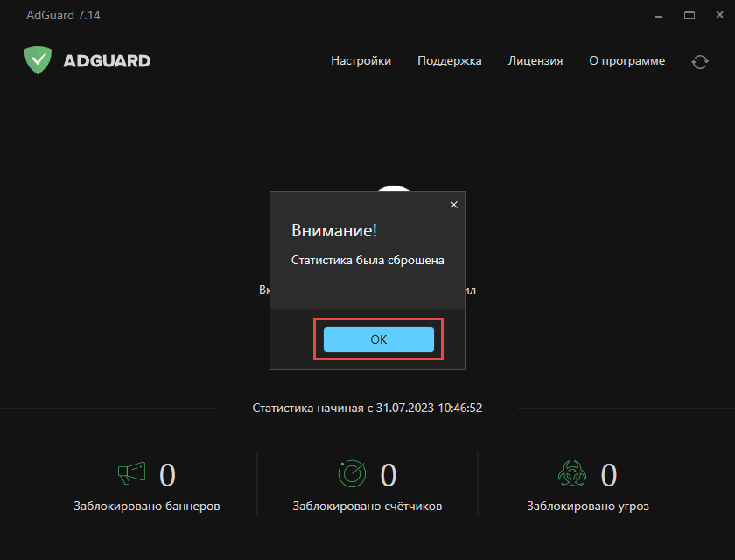Open the Настройки menu

(x=360, y=60)
